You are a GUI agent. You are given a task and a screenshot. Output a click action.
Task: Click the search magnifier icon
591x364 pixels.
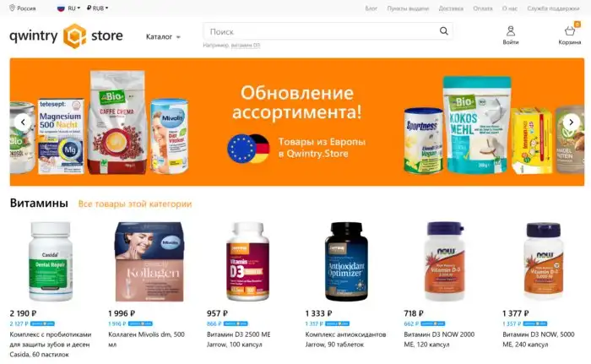pos(443,31)
